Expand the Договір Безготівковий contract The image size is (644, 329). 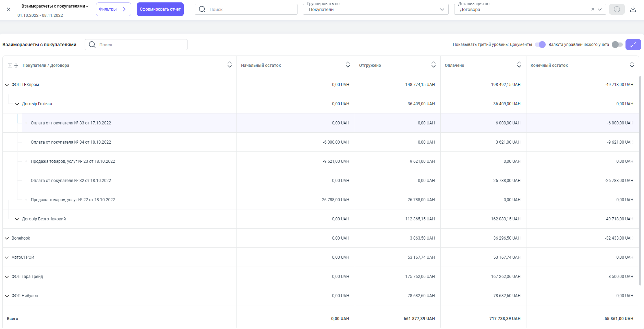pos(17,219)
